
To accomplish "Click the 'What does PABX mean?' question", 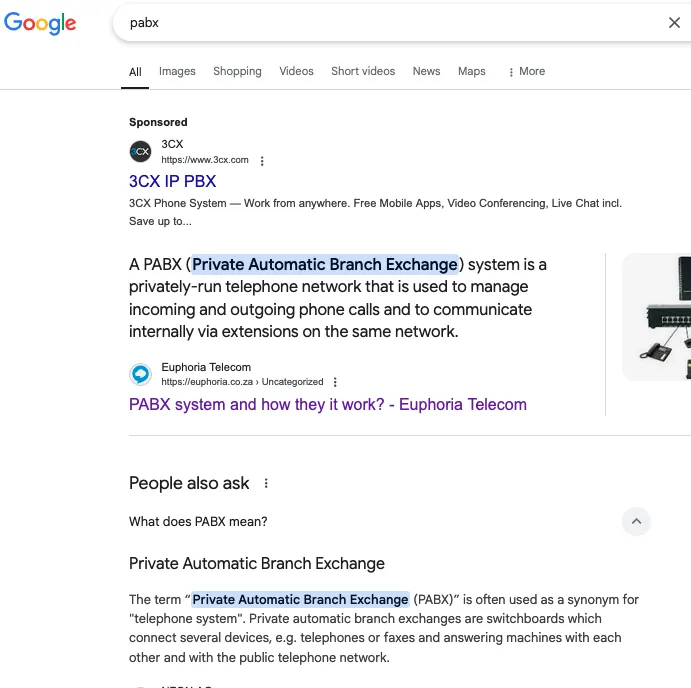I will click(198, 522).
